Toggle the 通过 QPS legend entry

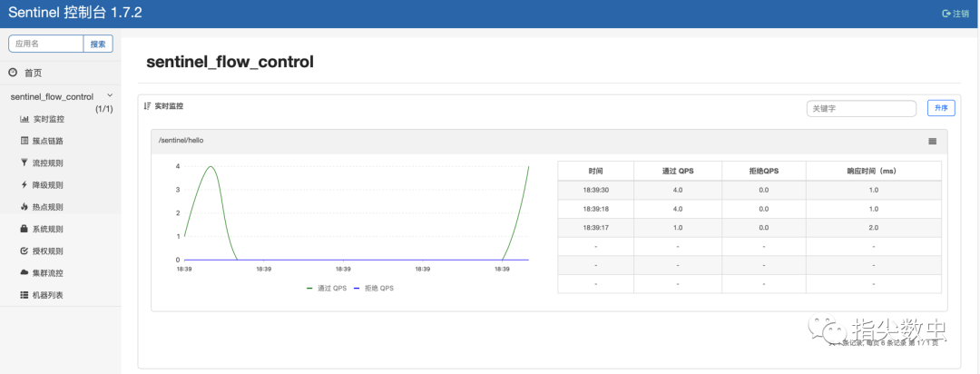click(x=327, y=289)
